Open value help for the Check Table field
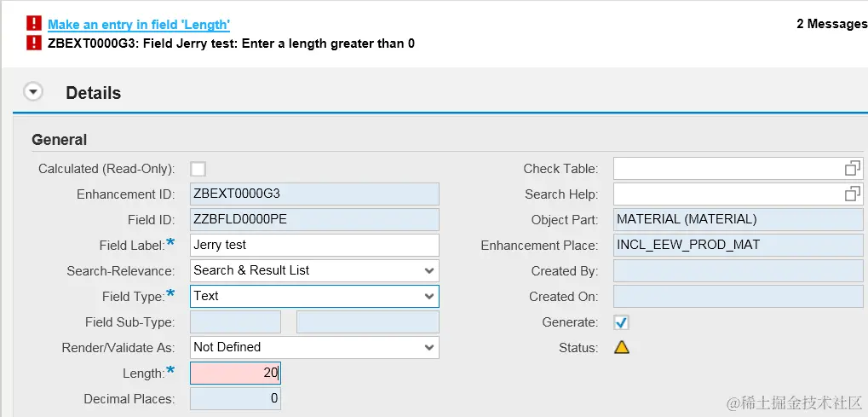The width and height of the screenshot is (868, 417). (853, 169)
